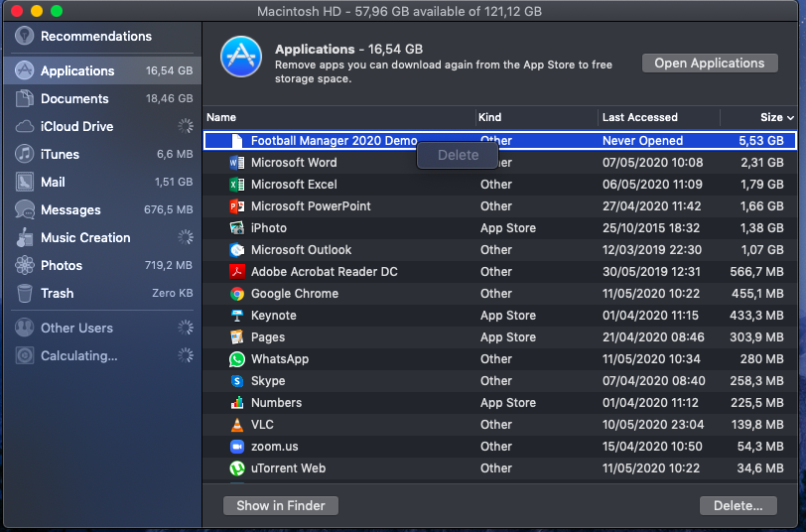Click the Applications sidebar icon

pyautogui.click(x=24, y=70)
